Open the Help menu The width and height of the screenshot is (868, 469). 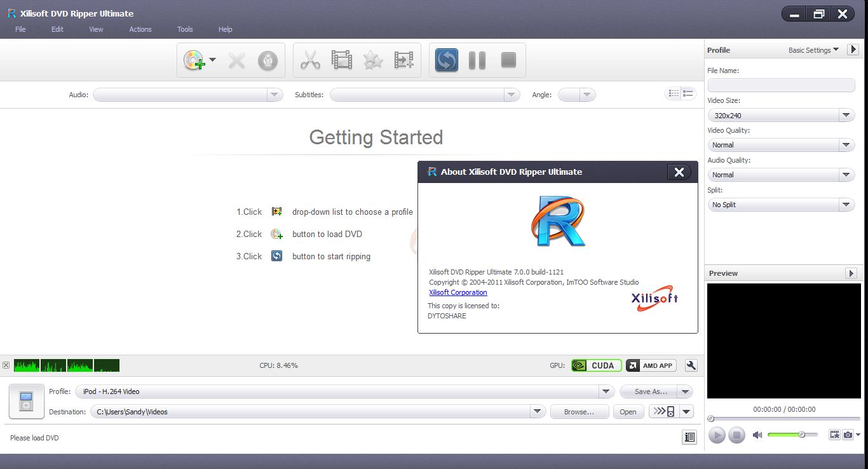[x=226, y=29]
